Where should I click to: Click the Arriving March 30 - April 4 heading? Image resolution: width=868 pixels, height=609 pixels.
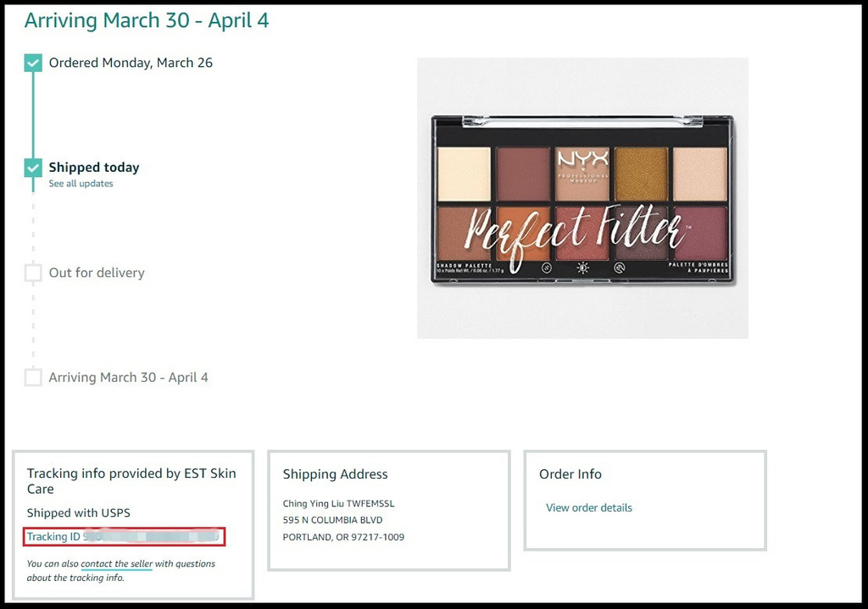[147, 20]
